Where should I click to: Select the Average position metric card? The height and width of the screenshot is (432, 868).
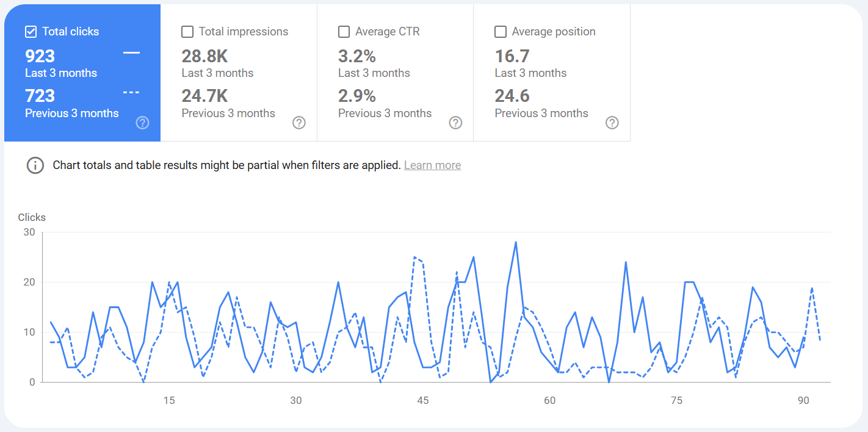552,73
